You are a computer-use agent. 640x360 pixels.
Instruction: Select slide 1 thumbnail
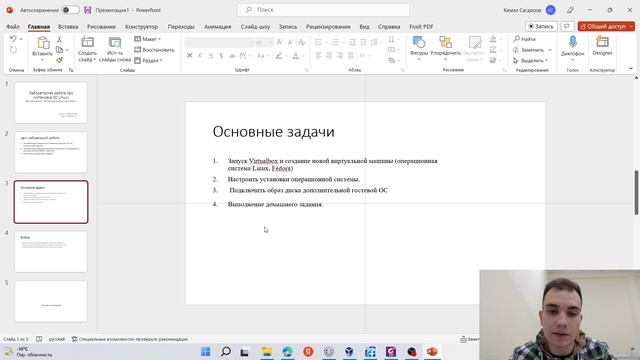coord(51,102)
